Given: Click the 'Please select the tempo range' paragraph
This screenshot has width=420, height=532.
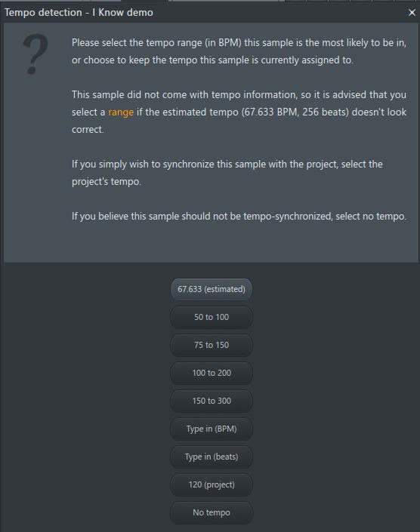Looking at the screenshot, I should (x=239, y=51).
